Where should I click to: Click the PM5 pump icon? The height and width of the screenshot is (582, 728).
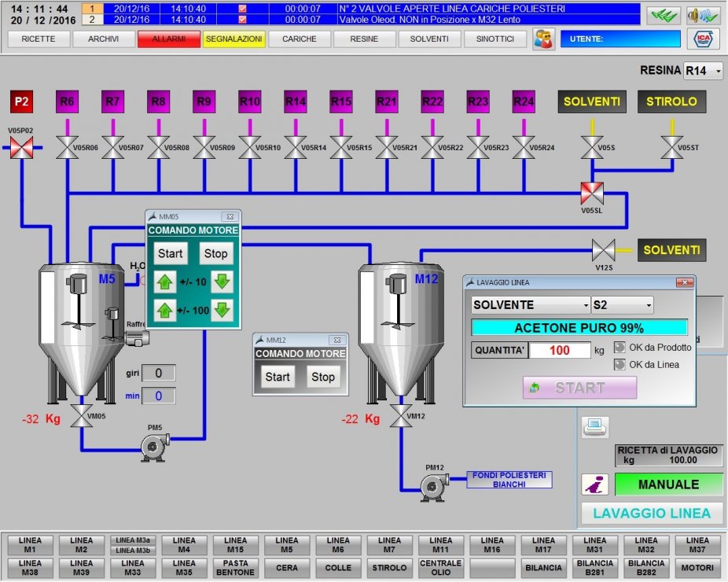pyautogui.click(x=155, y=448)
